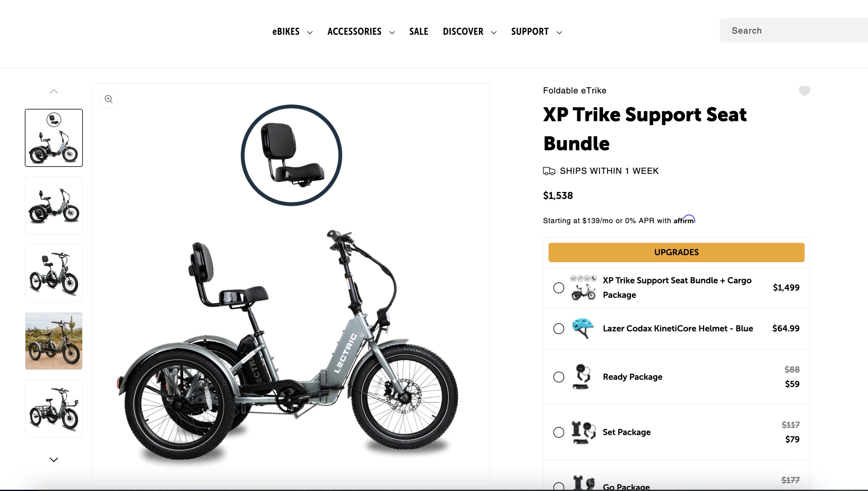Select Lazer Codax Helmet Blue radio button
Screen dimensions: 868x491
click(x=559, y=328)
